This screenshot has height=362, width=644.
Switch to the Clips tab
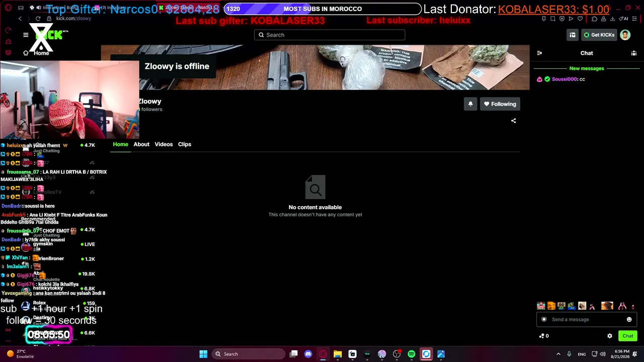coord(185,144)
